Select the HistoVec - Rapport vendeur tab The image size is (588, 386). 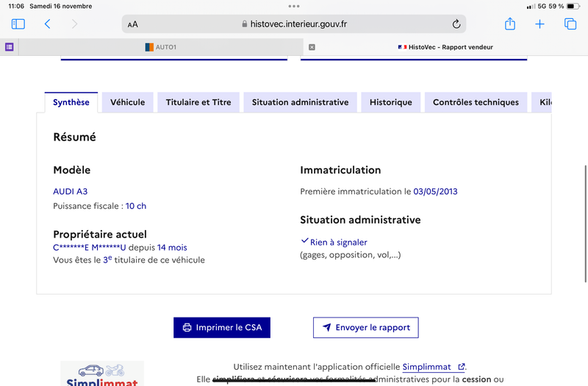(445, 47)
